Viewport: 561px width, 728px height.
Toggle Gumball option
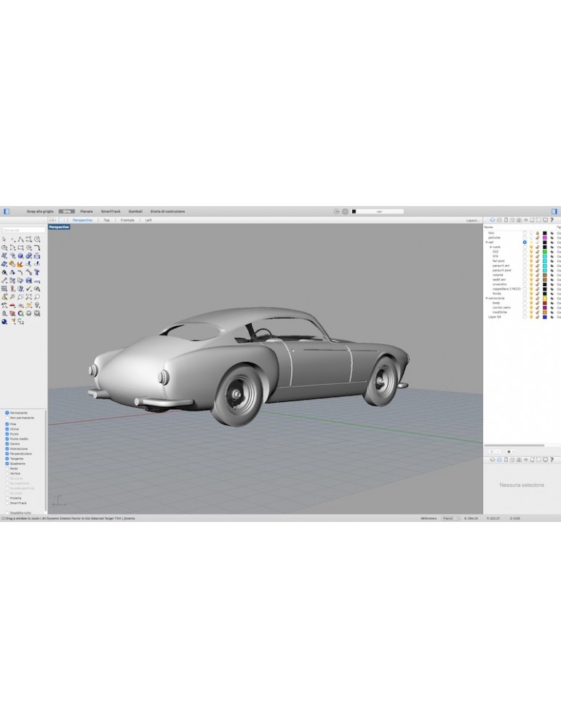135,211
